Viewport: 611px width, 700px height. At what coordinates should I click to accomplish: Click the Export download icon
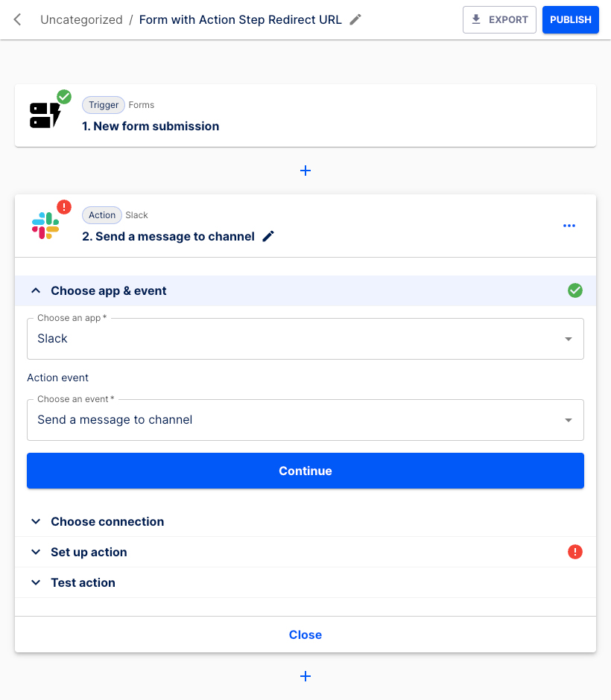coord(475,19)
